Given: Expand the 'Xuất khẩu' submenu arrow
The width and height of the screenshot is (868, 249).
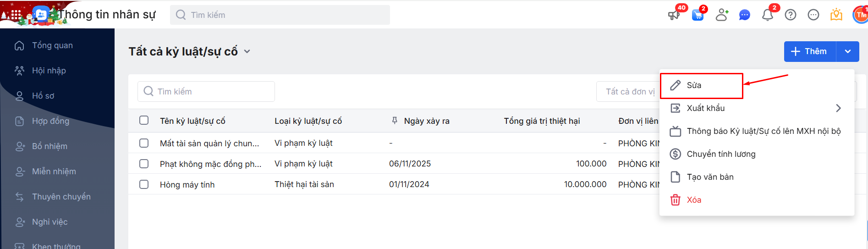Looking at the screenshot, I should (x=838, y=108).
